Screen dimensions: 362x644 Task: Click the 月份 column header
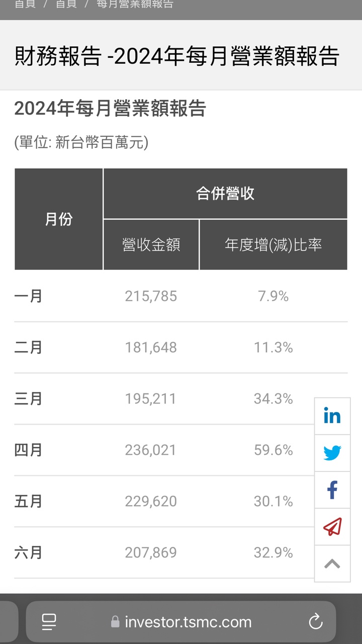click(x=59, y=219)
